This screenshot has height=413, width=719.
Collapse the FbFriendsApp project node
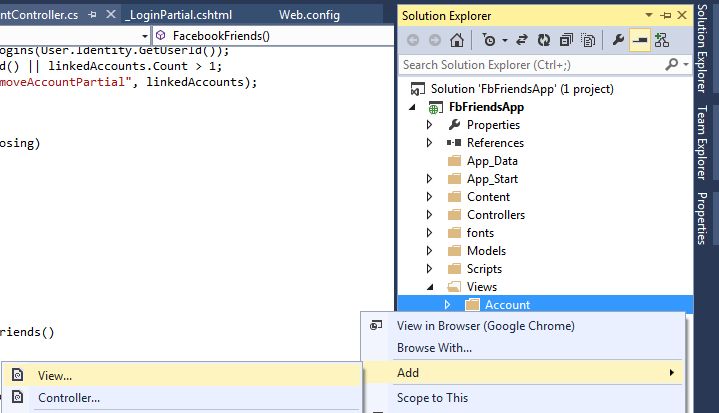pos(412,107)
